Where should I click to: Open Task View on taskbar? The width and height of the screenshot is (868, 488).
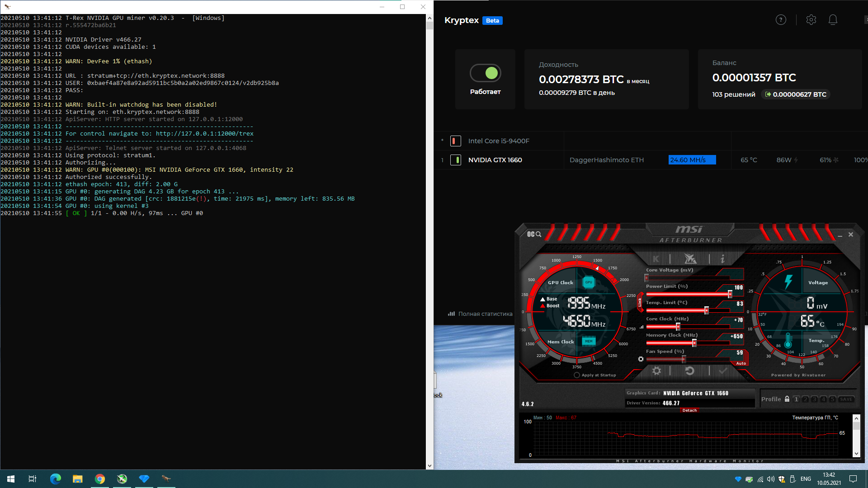(33, 479)
